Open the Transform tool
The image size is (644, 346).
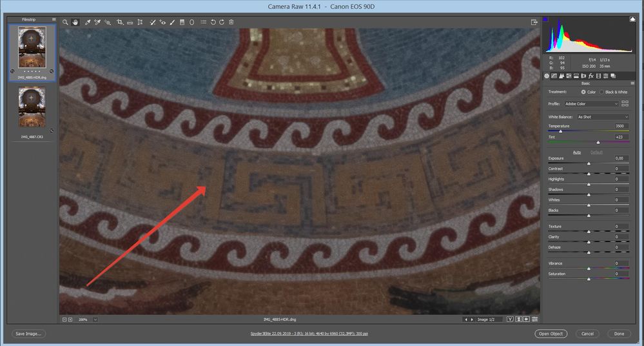(x=140, y=22)
